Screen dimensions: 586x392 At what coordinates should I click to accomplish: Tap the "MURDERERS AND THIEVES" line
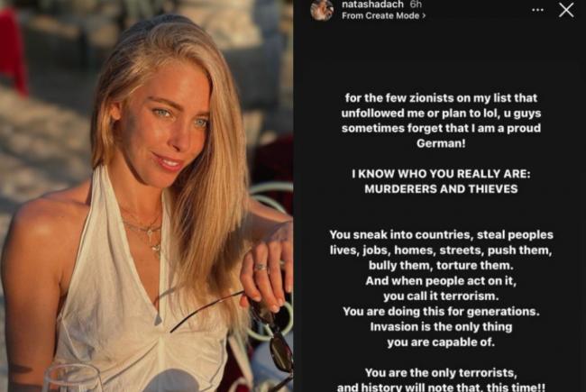pos(441,189)
